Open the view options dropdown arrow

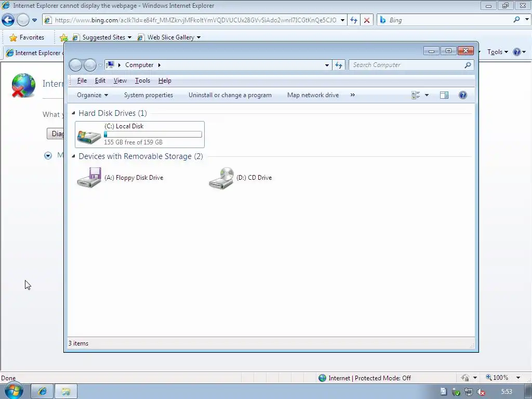click(x=427, y=95)
